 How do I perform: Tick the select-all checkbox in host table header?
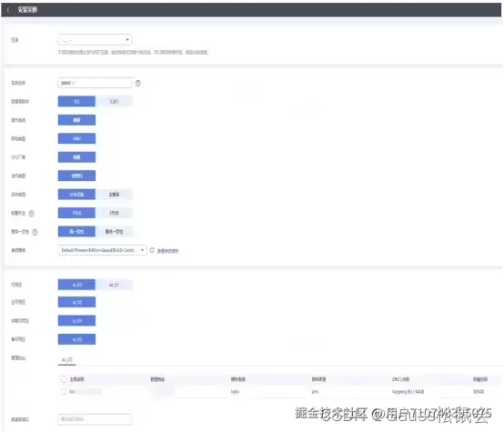[64, 379]
